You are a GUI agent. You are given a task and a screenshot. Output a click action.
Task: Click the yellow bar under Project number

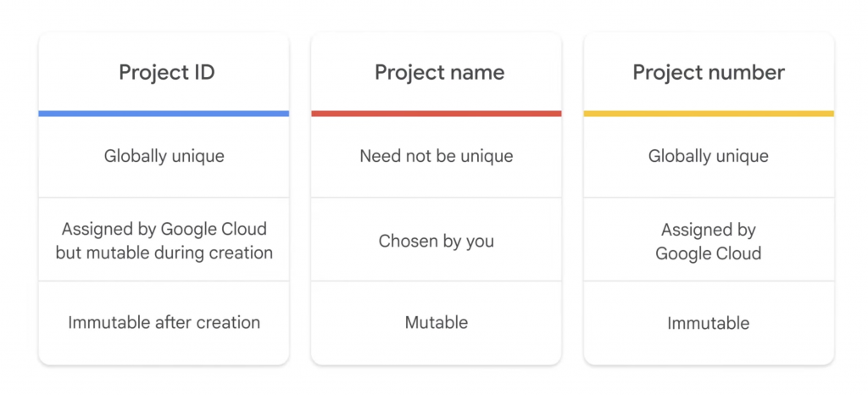[709, 114]
